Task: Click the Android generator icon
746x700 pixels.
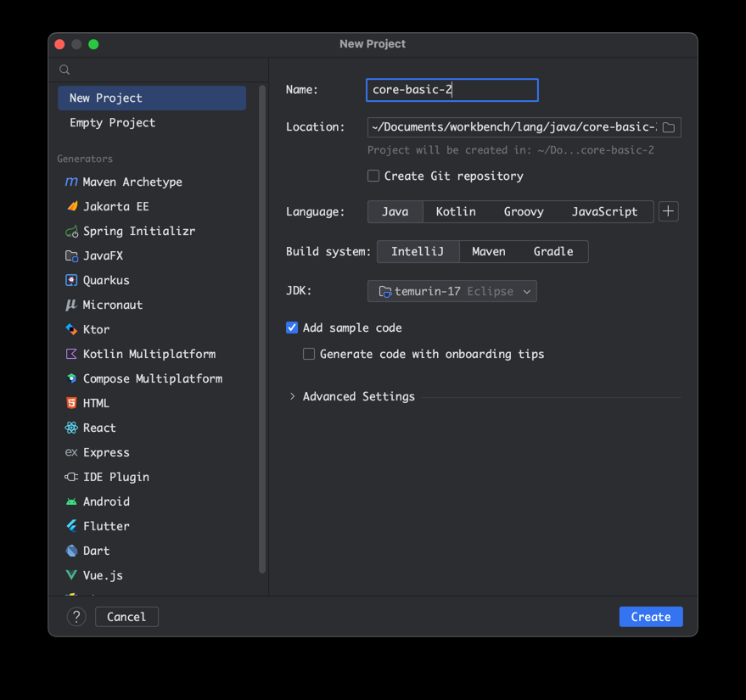Action: tap(71, 501)
